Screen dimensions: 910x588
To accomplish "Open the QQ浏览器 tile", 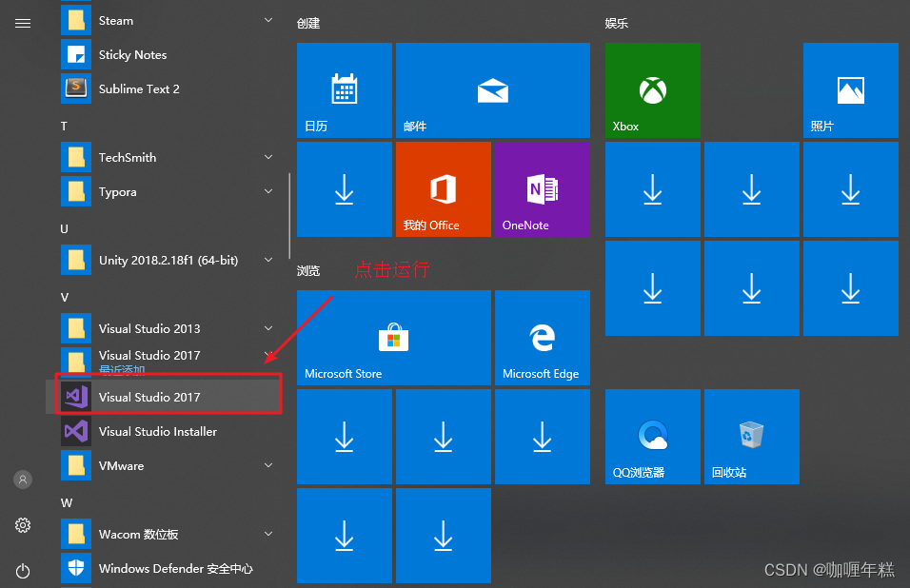I will [x=652, y=437].
